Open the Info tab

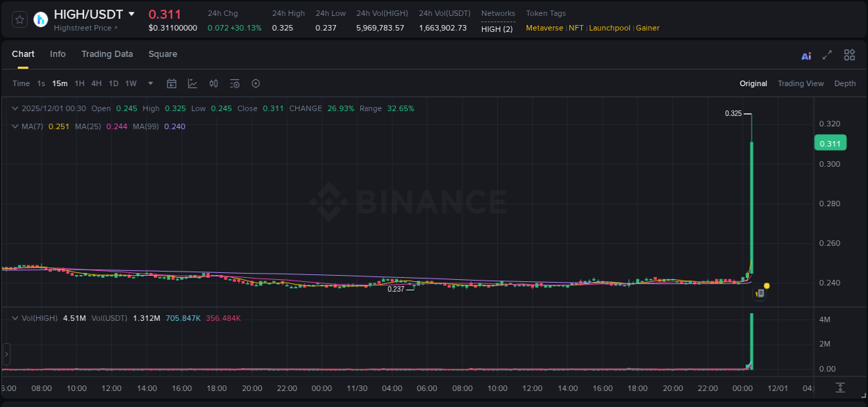58,54
